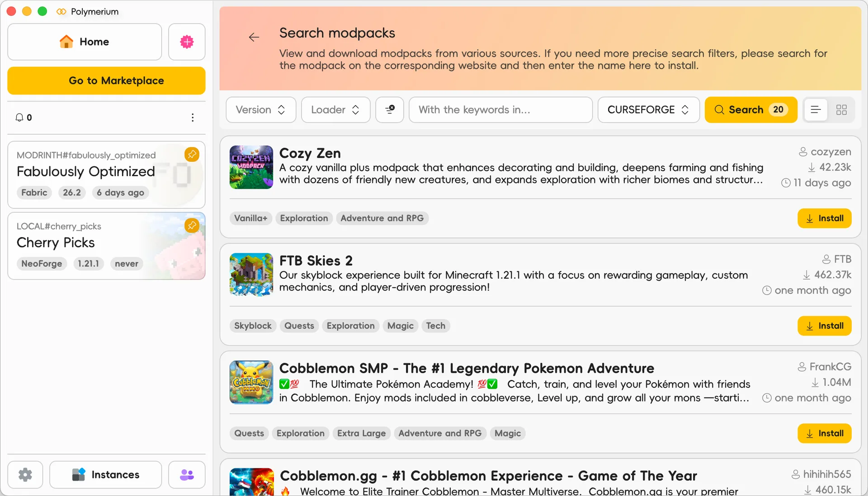This screenshot has width=868, height=496.
Task: Click the Tech tag on FTB Skies 2
Action: (435, 326)
